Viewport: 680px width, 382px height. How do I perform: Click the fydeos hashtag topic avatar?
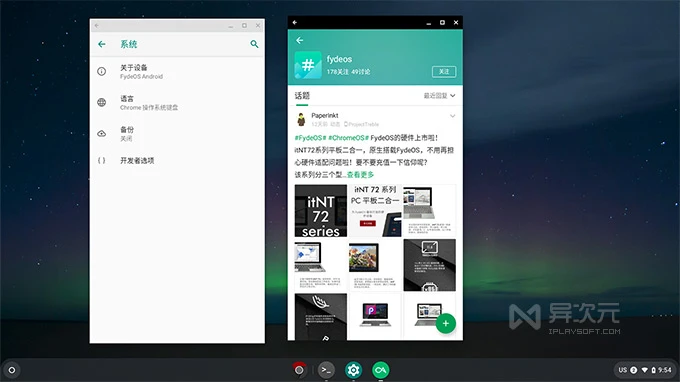[308, 65]
